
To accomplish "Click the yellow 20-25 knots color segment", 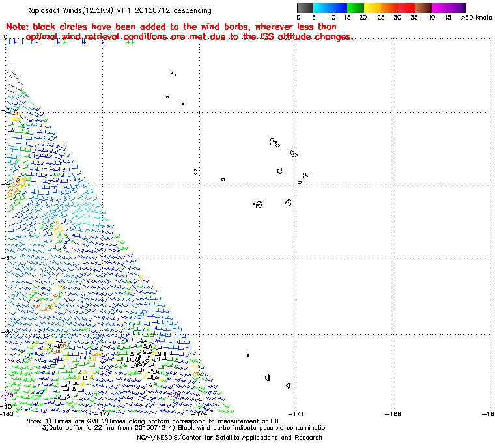I will [x=373, y=8].
